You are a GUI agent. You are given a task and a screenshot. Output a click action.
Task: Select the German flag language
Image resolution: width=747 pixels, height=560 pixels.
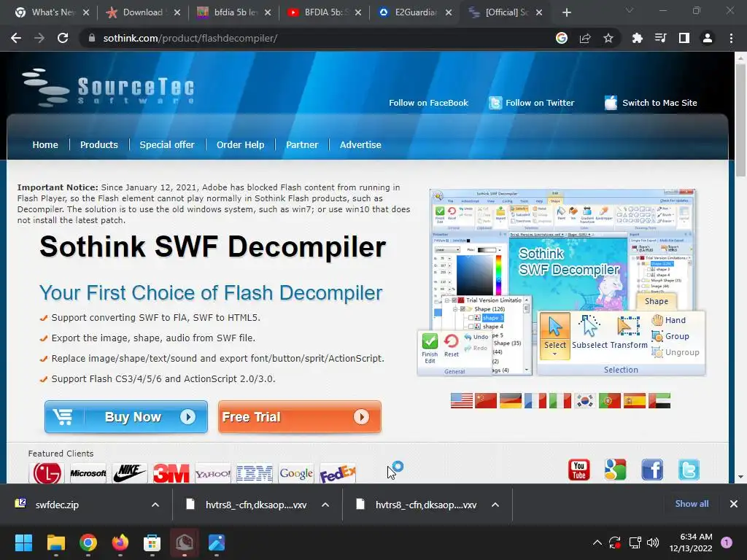(511, 401)
